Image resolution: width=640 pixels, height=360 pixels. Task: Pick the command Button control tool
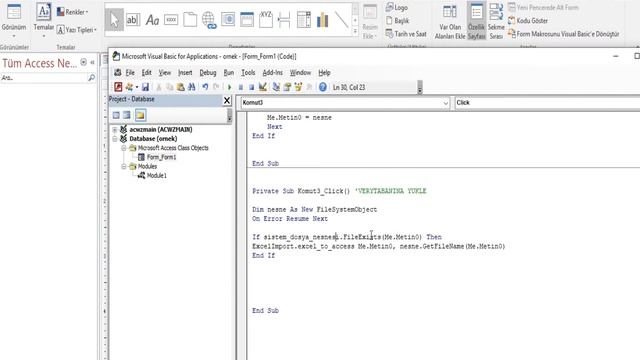[x=171, y=20]
